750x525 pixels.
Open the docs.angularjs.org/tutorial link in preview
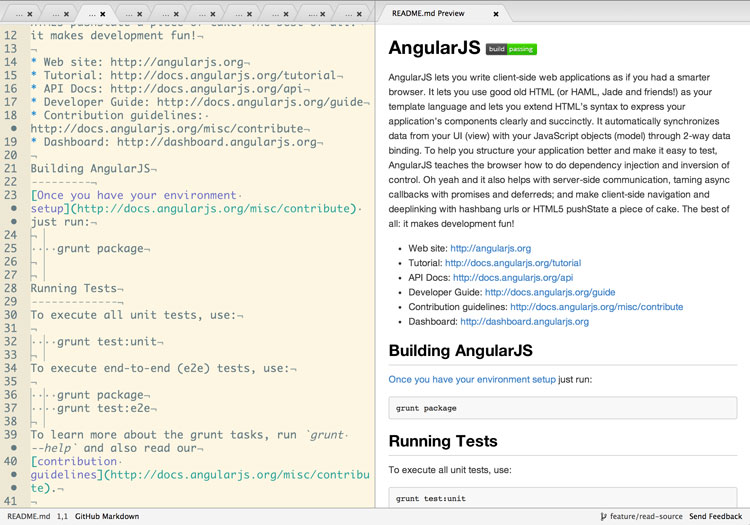[x=513, y=263]
